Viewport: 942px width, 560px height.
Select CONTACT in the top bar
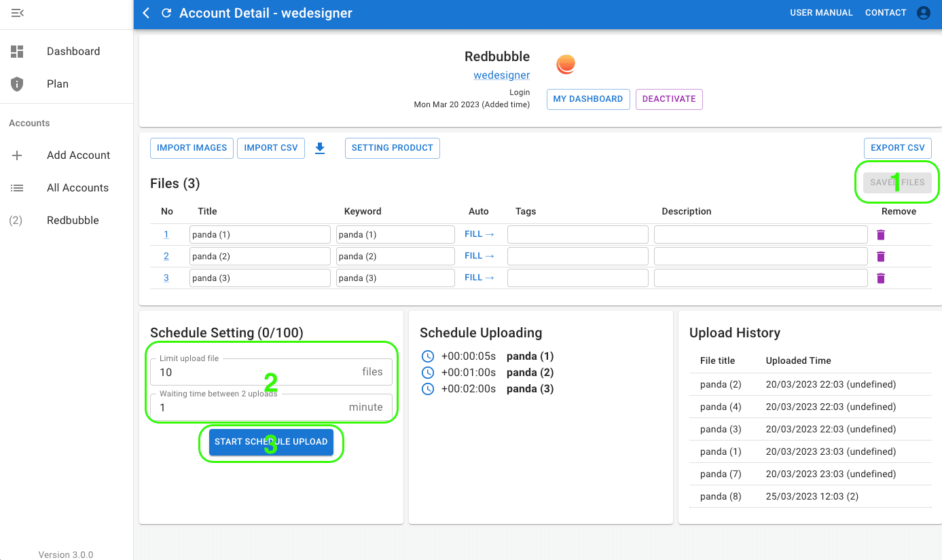click(x=886, y=12)
